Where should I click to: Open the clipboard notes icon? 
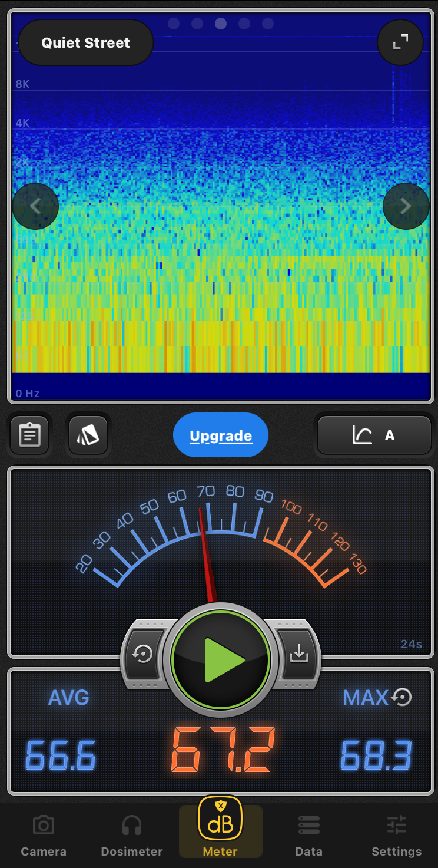click(29, 435)
